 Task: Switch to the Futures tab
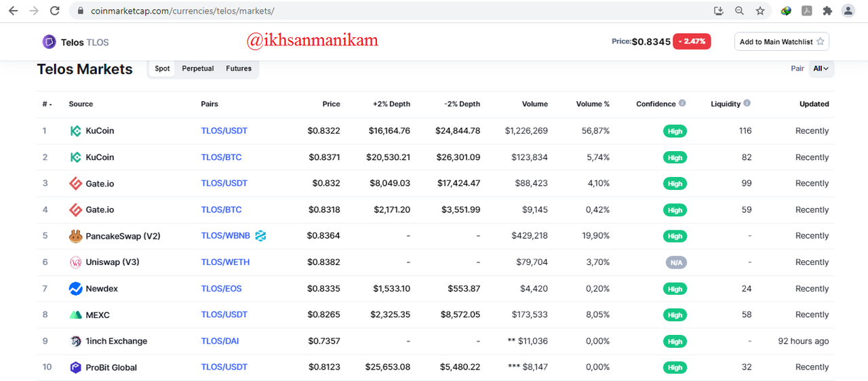(239, 68)
